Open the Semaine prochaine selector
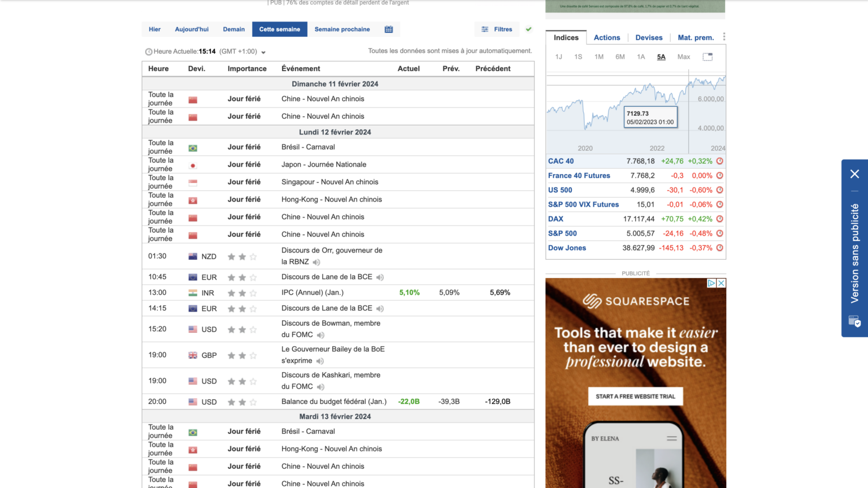 (x=342, y=29)
